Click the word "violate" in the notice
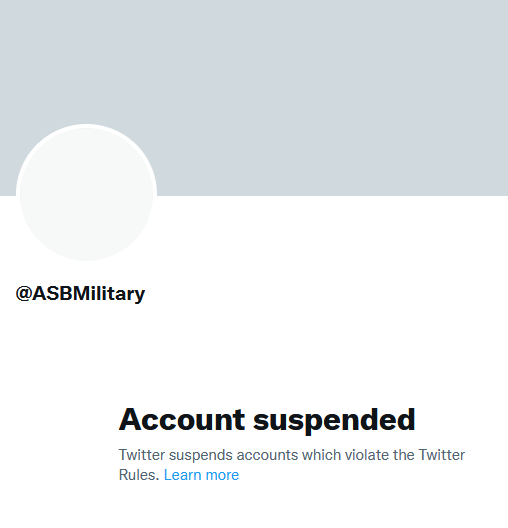This screenshot has width=508, height=528. pos(367,455)
